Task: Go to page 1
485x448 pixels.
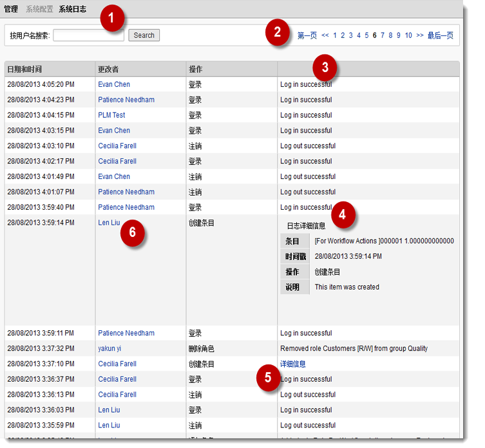Action: (335, 35)
